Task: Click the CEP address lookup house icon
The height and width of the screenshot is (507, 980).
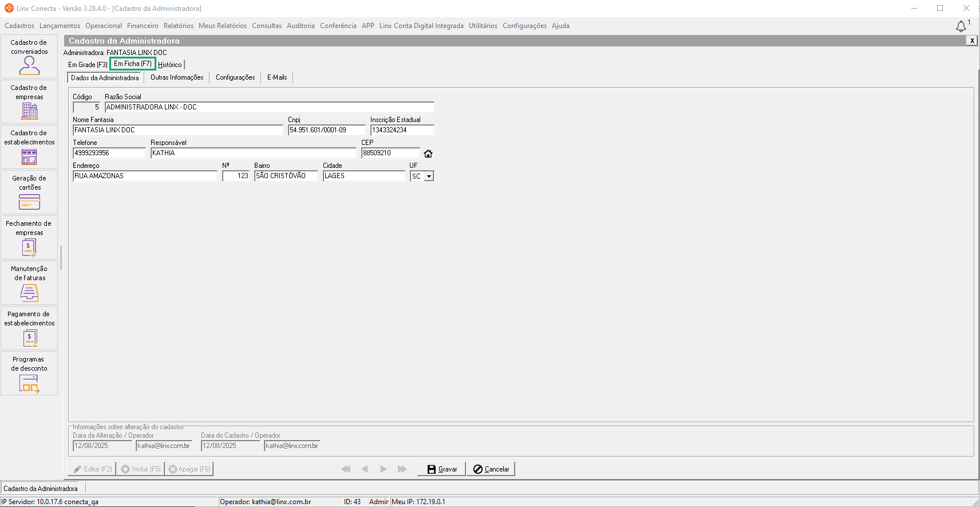Action: (x=428, y=154)
